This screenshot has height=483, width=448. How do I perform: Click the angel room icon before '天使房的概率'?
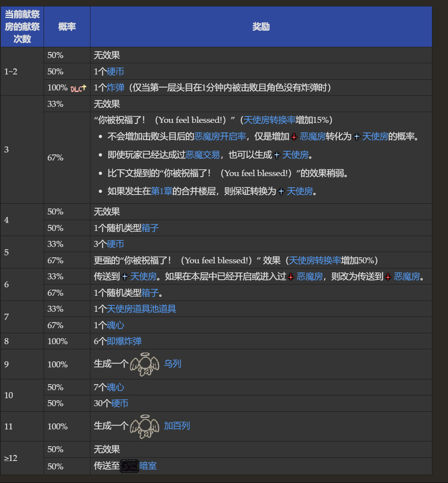point(357,137)
